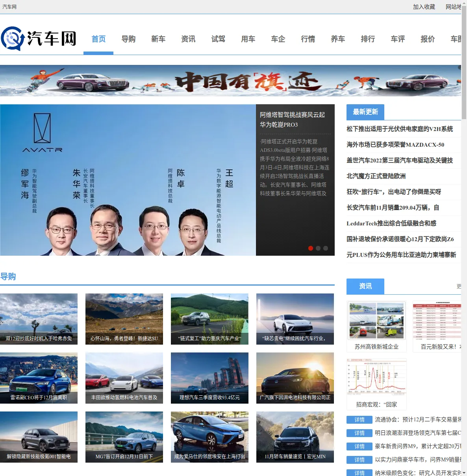Open article 国补退坡保价承诺很暖心12月下定欧尚Z6
Screen dimensions: 467x476
400,239
